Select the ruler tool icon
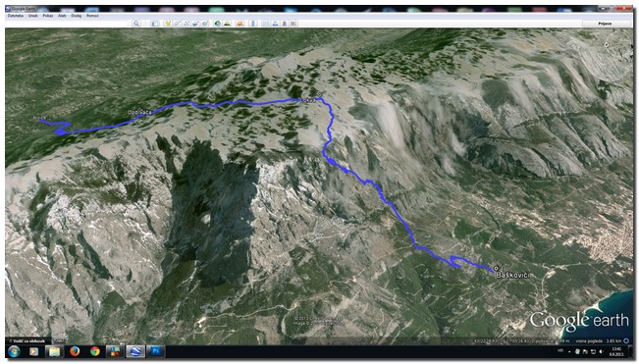 [x=252, y=24]
